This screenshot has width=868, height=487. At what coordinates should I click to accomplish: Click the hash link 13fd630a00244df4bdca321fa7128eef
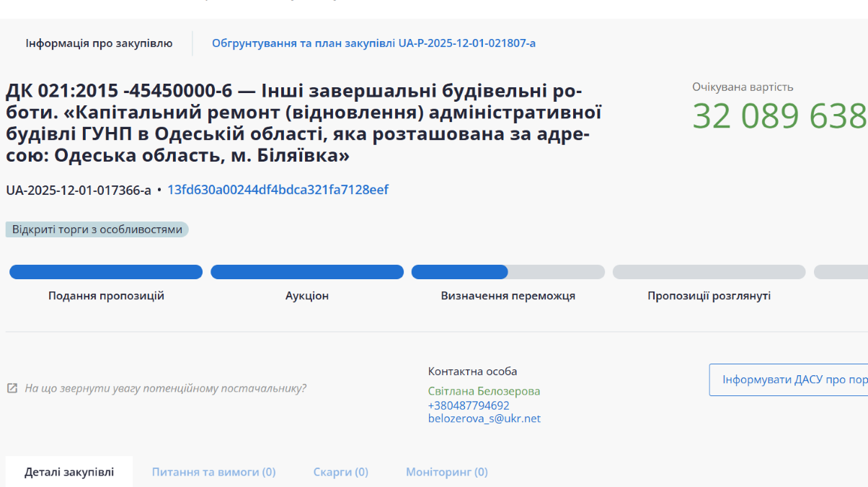[x=278, y=190]
